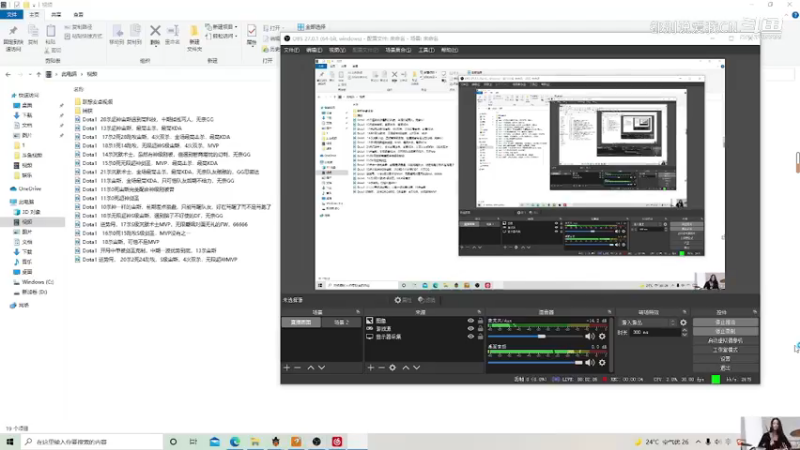Screen dimensions: 800x450
Task: Click the 停止录制 button in OBS controls
Action: [725, 332]
